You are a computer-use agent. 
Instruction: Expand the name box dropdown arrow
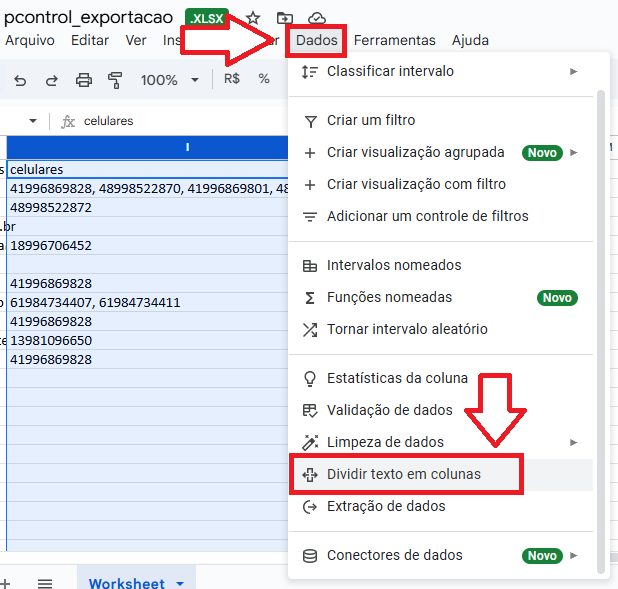pos(33,121)
